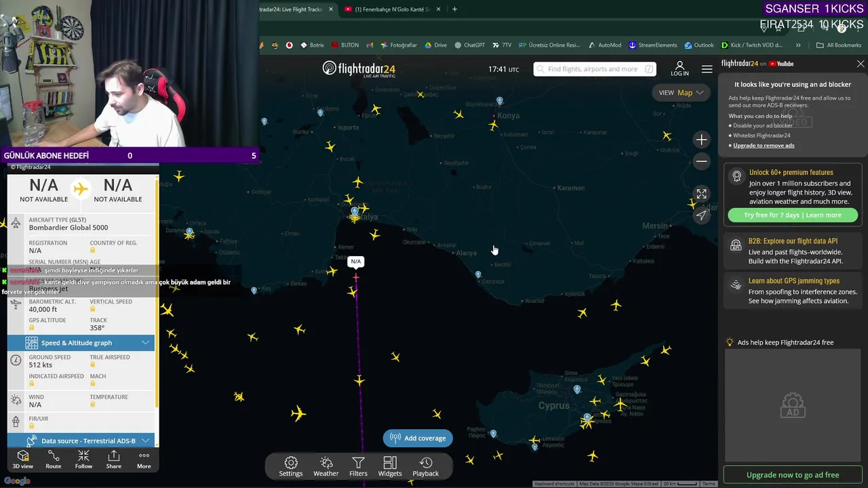Switch the map to fullscreen
The height and width of the screenshot is (488, 868).
point(701,194)
